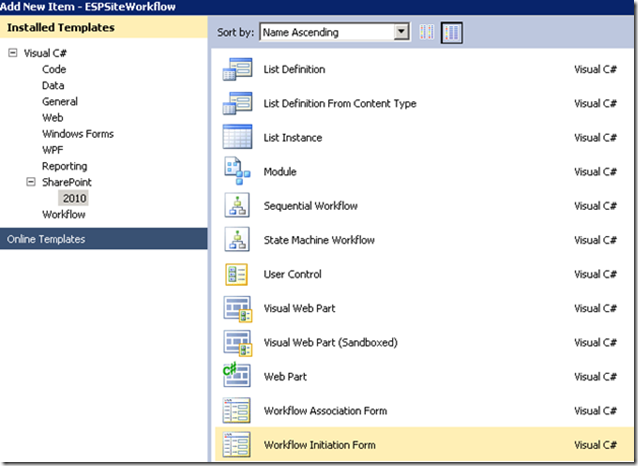Click the Web Part C# icon
The height and width of the screenshot is (466, 638).
point(236,375)
